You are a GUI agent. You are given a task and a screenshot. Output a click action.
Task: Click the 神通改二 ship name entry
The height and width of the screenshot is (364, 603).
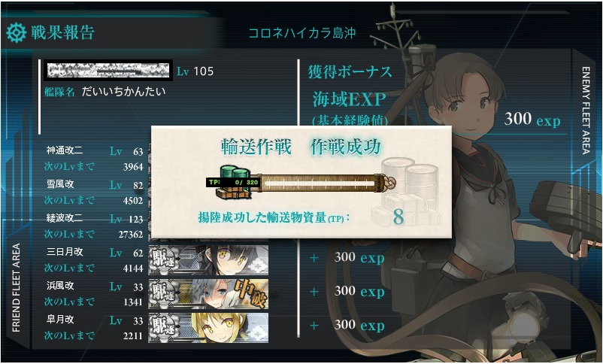point(64,150)
